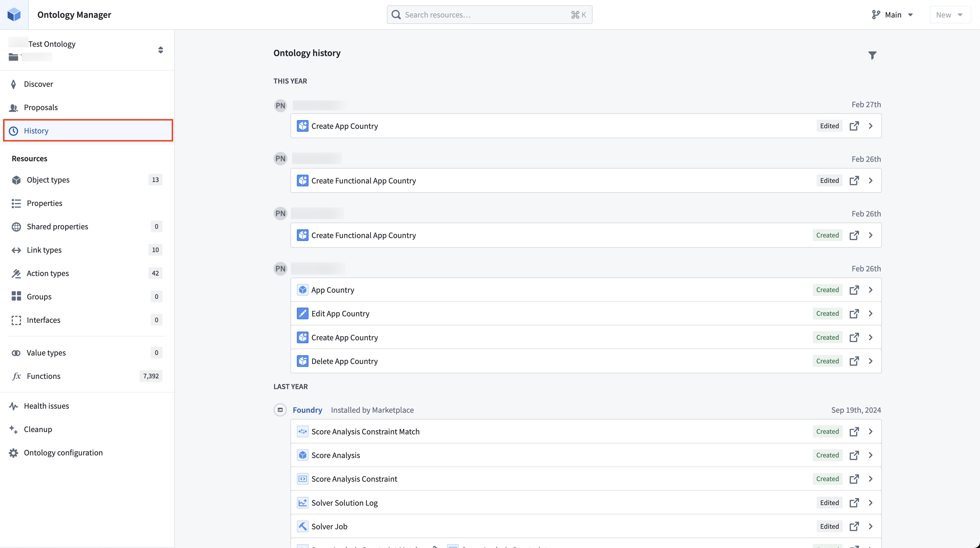The width and height of the screenshot is (980, 548).
Task: Open Link types resource list
Action: coord(87,250)
